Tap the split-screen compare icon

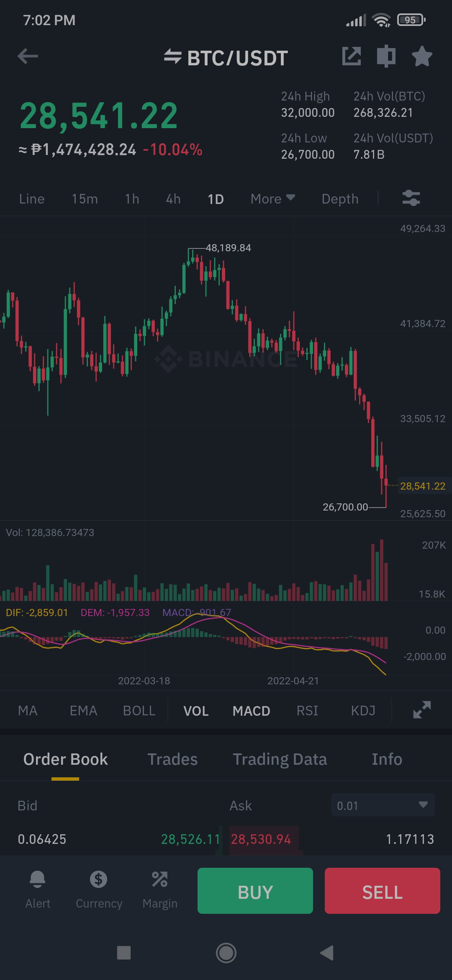[386, 56]
